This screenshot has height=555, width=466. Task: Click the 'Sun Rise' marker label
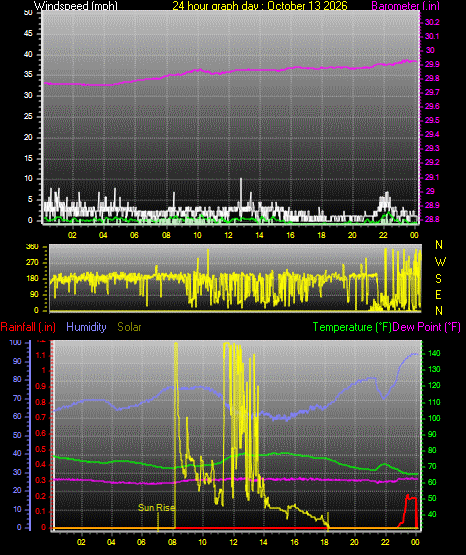click(x=156, y=508)
